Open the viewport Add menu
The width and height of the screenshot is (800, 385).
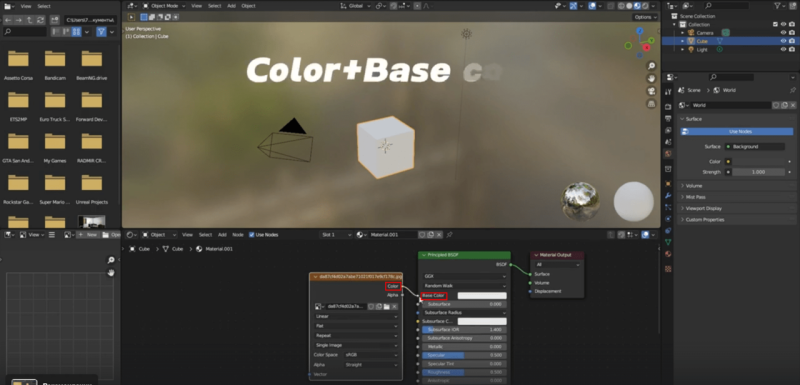[x=232, y=6]
